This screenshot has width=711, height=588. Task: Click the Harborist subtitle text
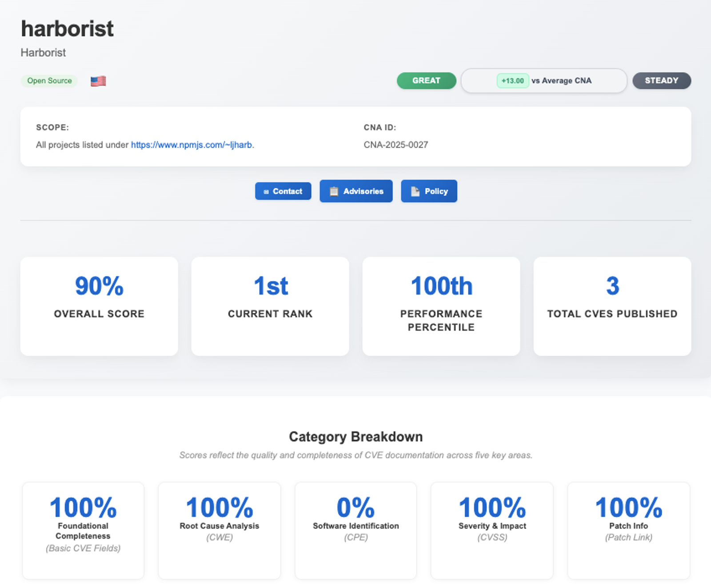tap(43, 52)
